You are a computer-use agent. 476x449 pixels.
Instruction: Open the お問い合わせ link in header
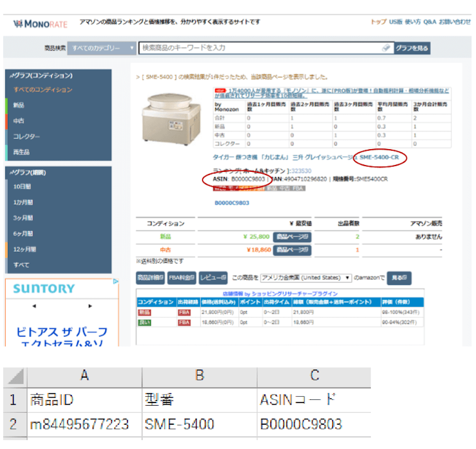pyautogui.click(x=454, y=22)
